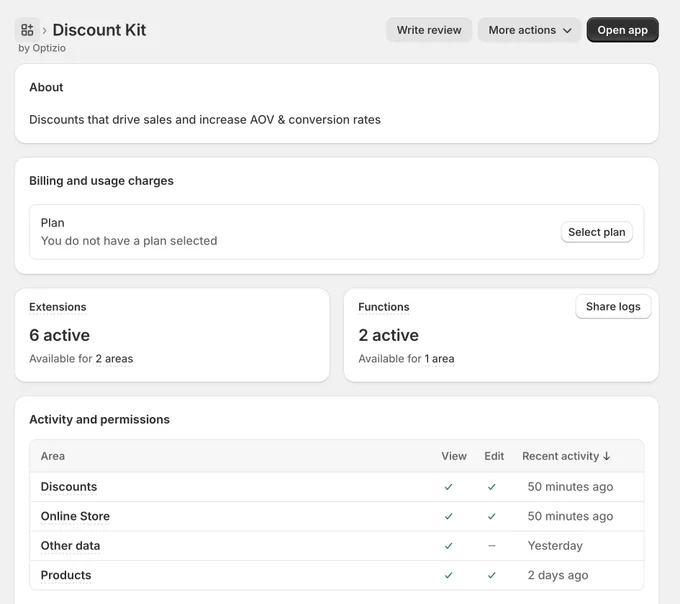680x604 pixels.
Task: Open the Extensions heading link
Action: pyautogui.click(x=58, y=307)
